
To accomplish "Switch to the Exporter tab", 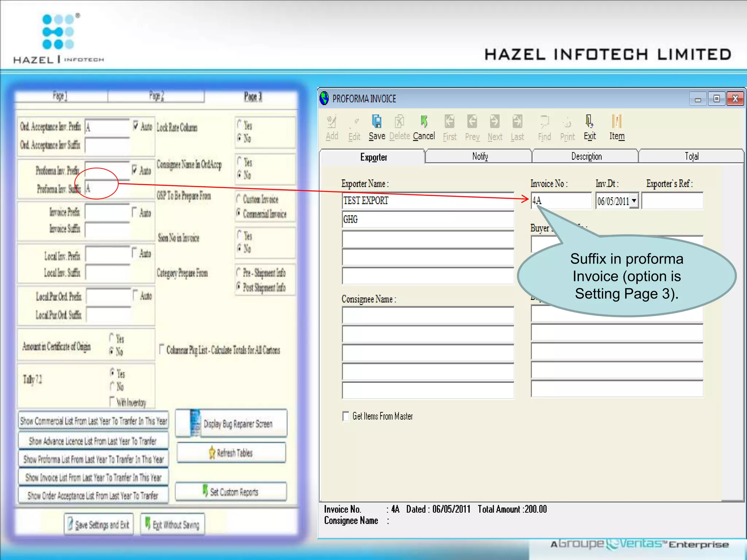I will click(x=373, y=157).
